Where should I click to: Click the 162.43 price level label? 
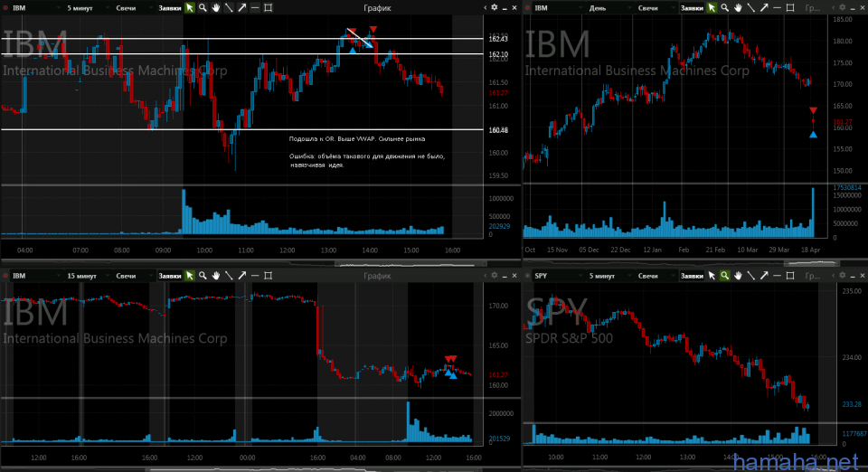(x=498, y=39)
